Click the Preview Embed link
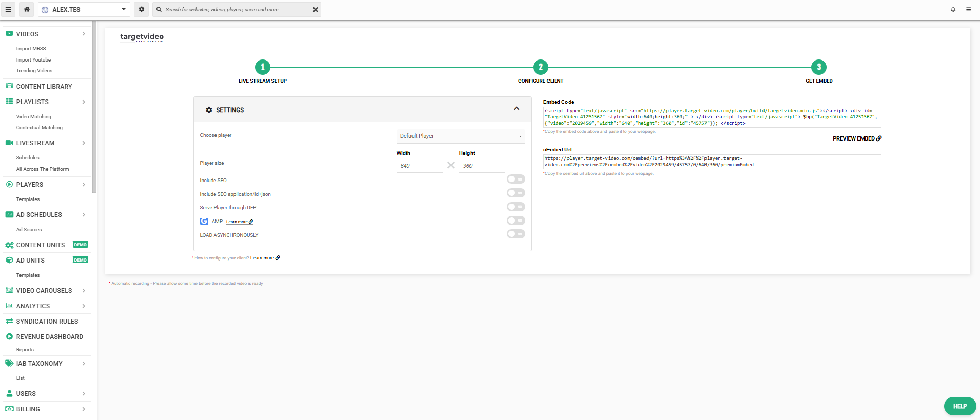The image size is (980, 420). (x=857, y=138)
